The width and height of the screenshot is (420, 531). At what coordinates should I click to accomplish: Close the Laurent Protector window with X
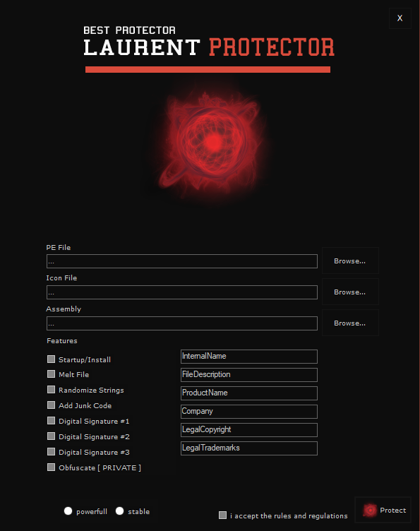[x=400, y=18]
